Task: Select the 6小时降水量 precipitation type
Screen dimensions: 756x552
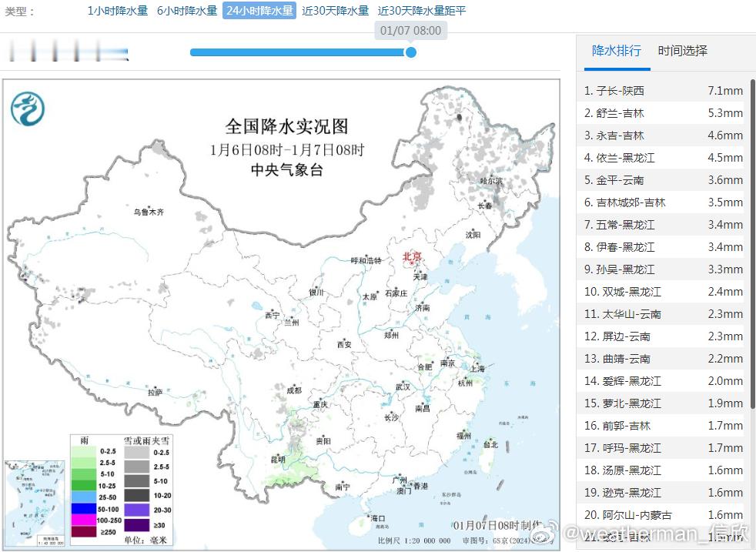Action: click(x=186, y=12)
